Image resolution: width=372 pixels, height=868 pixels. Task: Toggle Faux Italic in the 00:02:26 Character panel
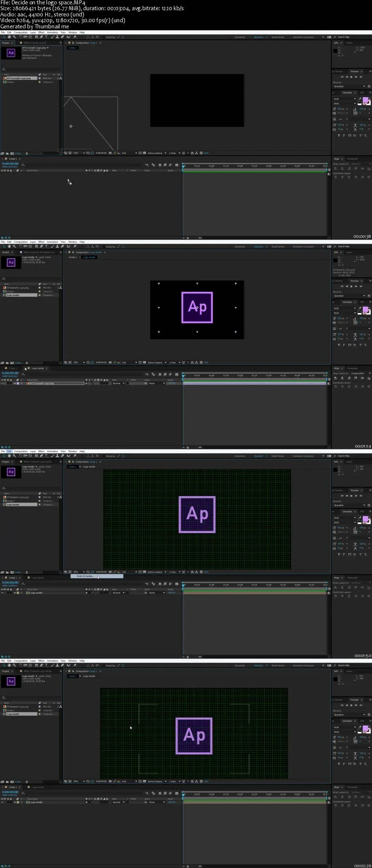pyautogui.click(x=344, y=764)
